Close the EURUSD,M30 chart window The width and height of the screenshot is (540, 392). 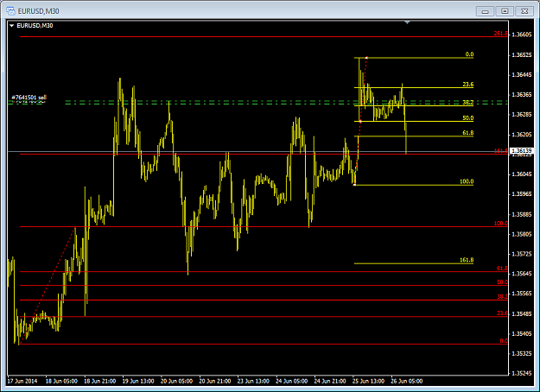click(524, 11)
